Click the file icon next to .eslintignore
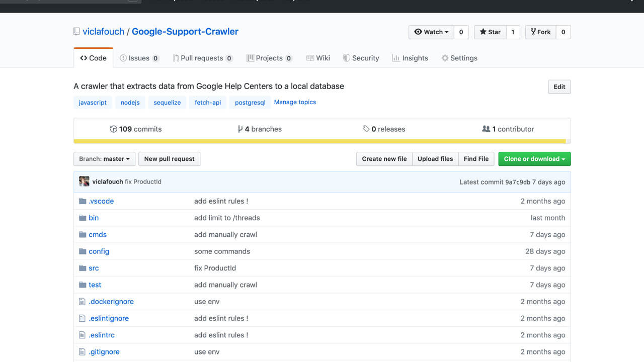Screen dimensions: 644x362 (x=83, y=318)
